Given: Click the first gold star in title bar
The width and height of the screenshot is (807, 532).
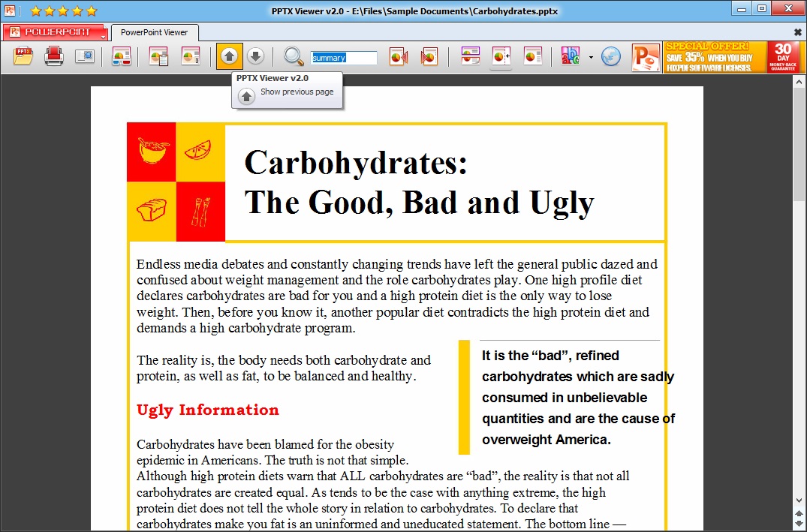Looking at the screenshot, I should click(36, 11).
